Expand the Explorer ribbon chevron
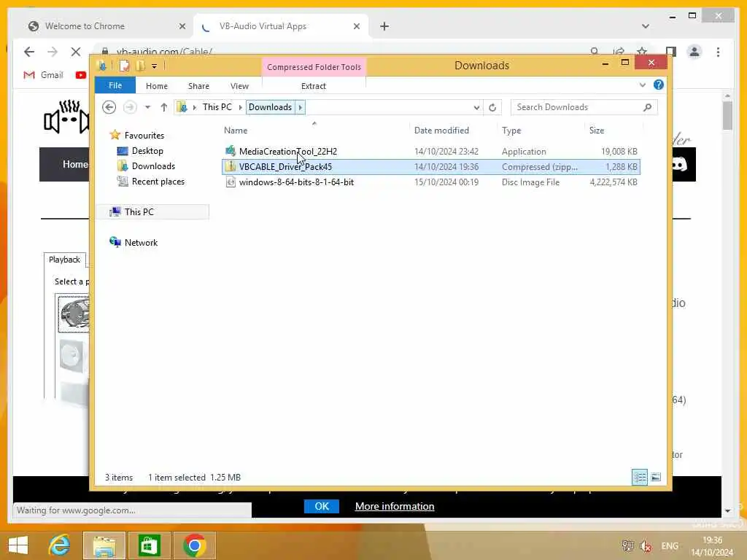 click(642, 85)
